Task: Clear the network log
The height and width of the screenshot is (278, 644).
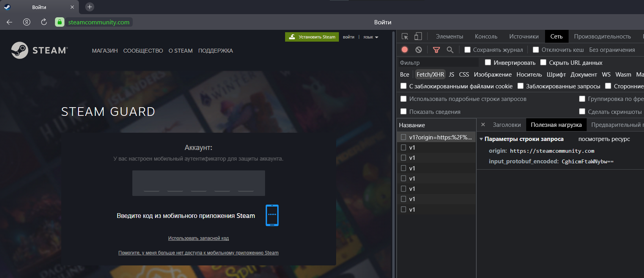Action: pyautogui.click(x=419, y=49)
